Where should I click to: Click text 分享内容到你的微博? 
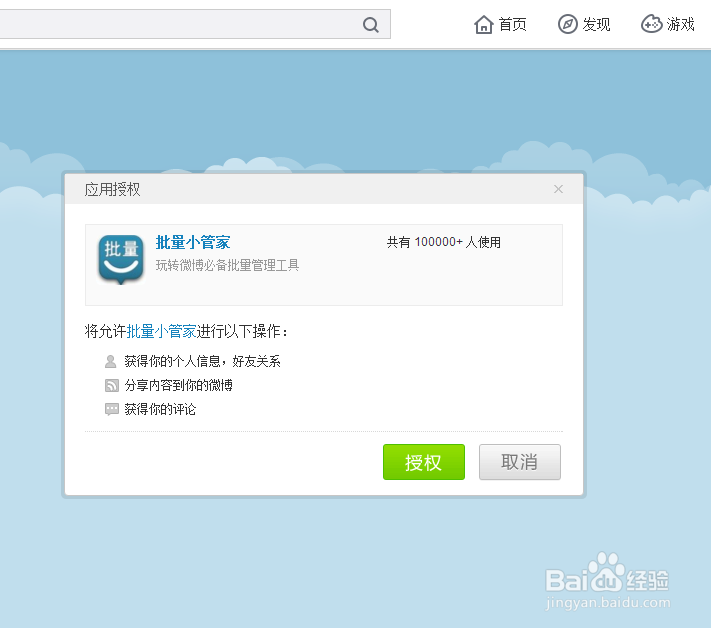tap(179, 385)
